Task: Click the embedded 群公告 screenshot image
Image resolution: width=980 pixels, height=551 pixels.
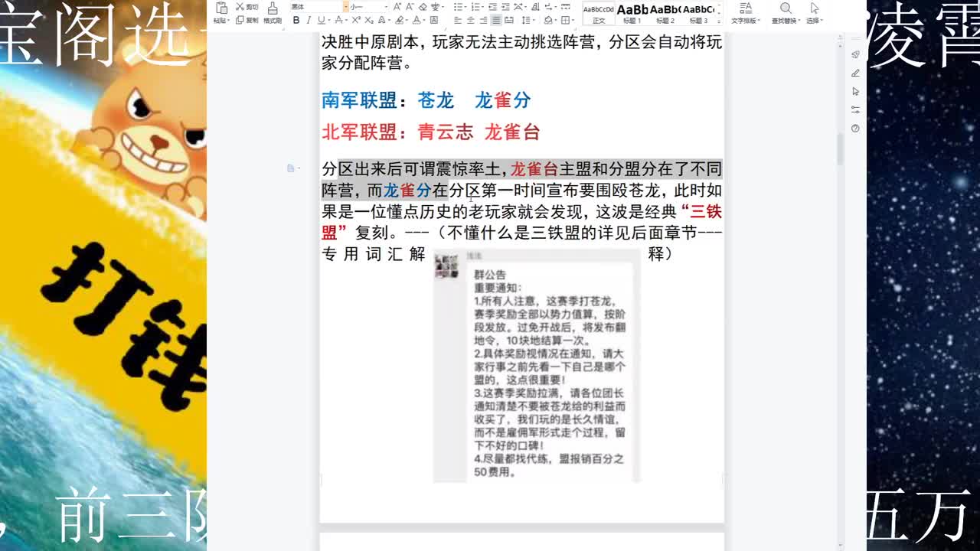Action: point(537,367)
